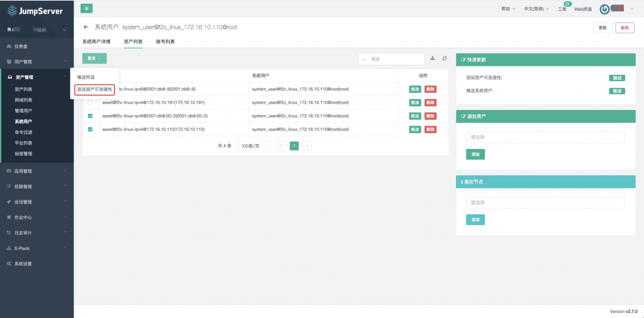
Task: Open the 帮助 dropdown
Action: 508,9
